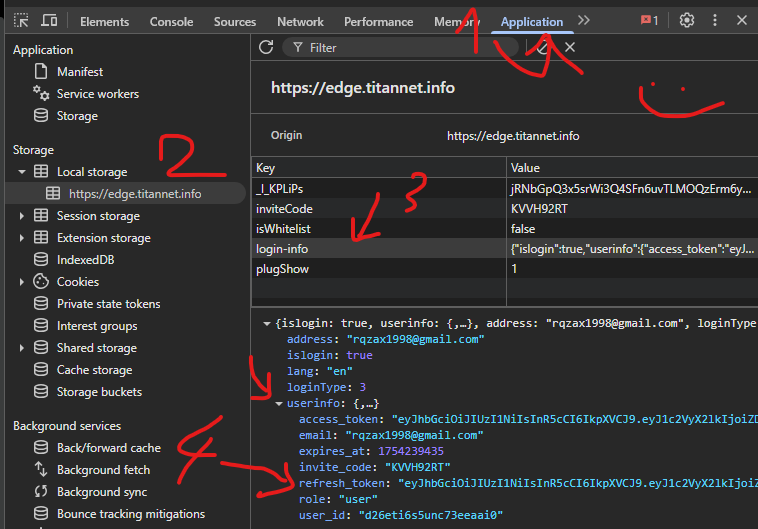Switch to the Performance tab

pyautogui.click(x=379, y=22)
